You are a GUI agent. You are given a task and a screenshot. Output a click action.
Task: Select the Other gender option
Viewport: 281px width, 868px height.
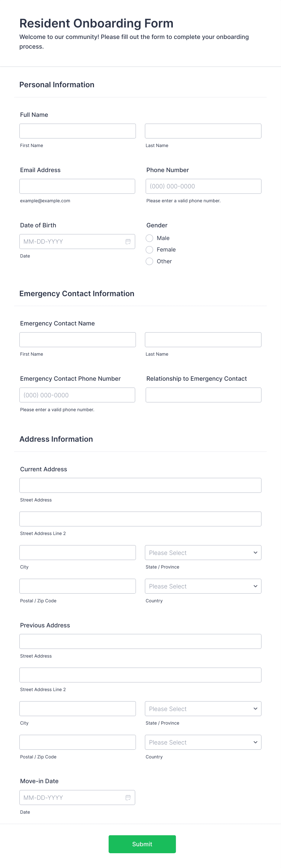point(150,261)
